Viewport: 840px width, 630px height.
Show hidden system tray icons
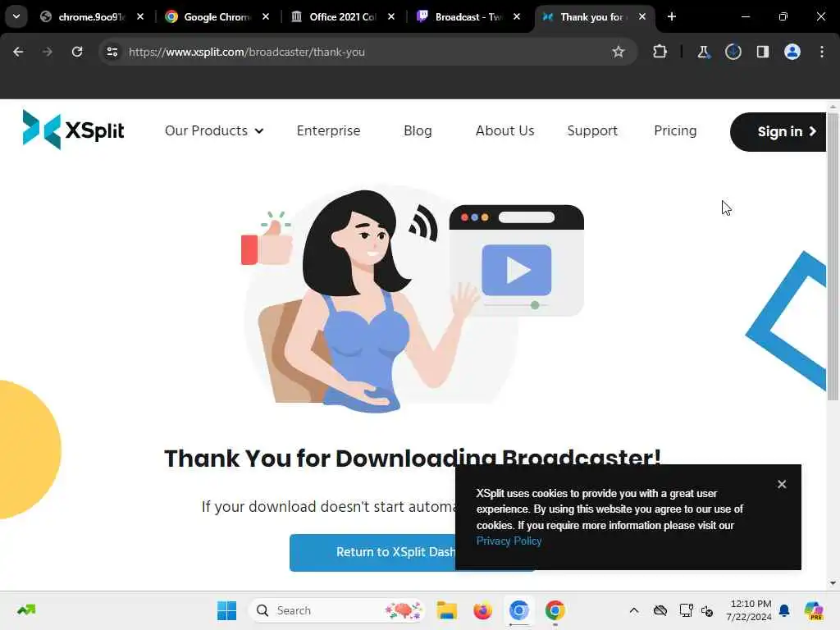pos(634,610)
